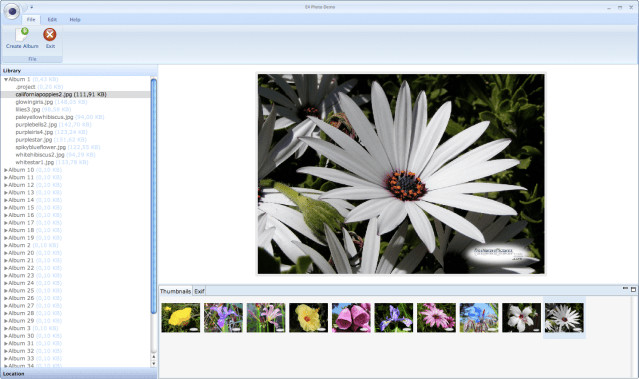The height and width of the screenshot is (379, 639).
Task: Switch to the Exif tab
Action: tap(199, 291)
